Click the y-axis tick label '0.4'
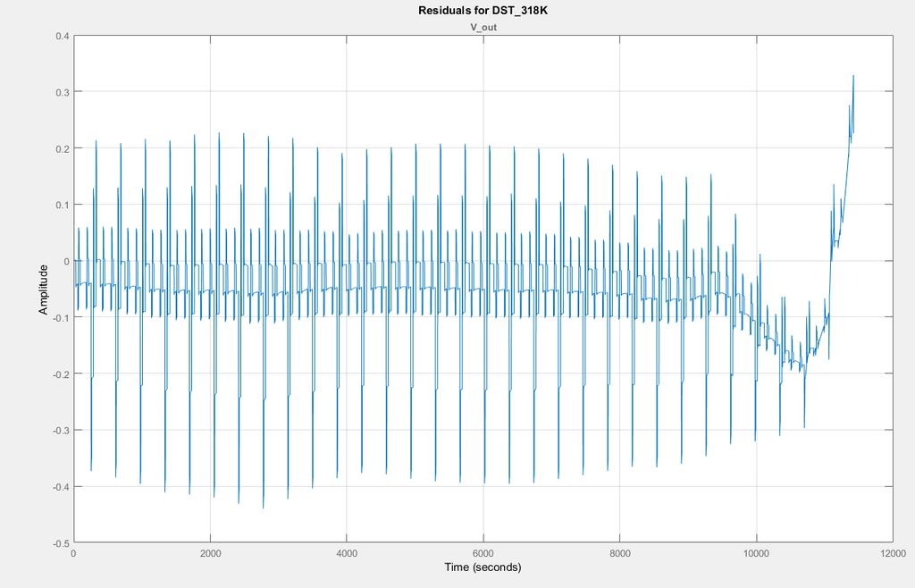This screenshot has height=588, width=915. [x=63, y=36]
